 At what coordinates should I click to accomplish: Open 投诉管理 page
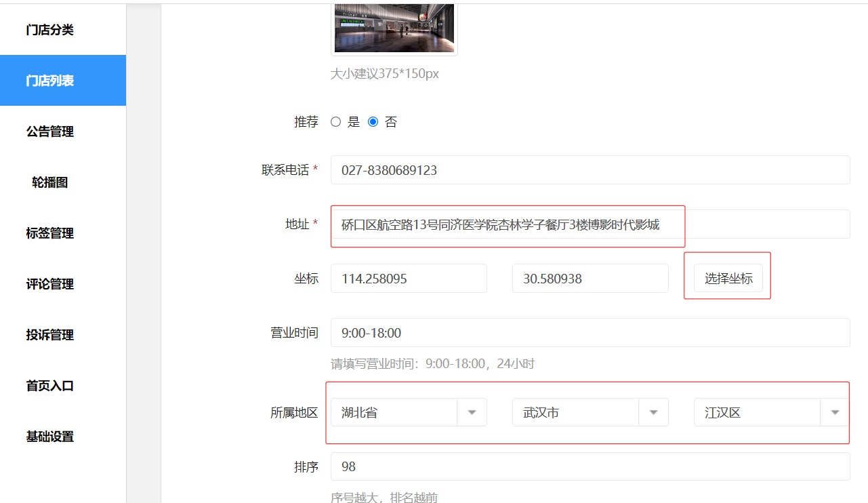coord(50,335)
